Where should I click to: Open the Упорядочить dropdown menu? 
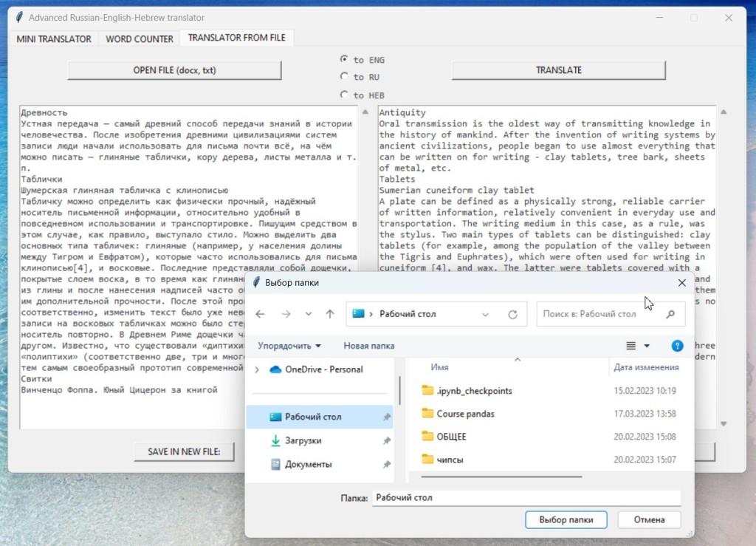tap(289, 346)
